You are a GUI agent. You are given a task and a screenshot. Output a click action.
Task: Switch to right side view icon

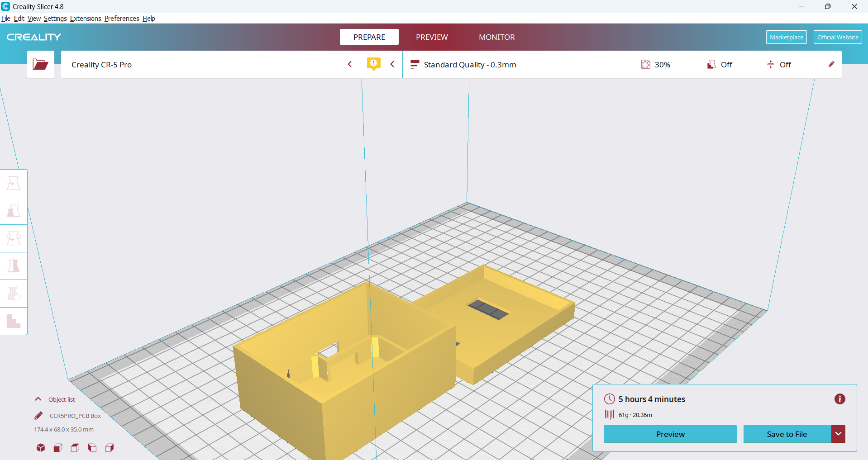(110, 448)
